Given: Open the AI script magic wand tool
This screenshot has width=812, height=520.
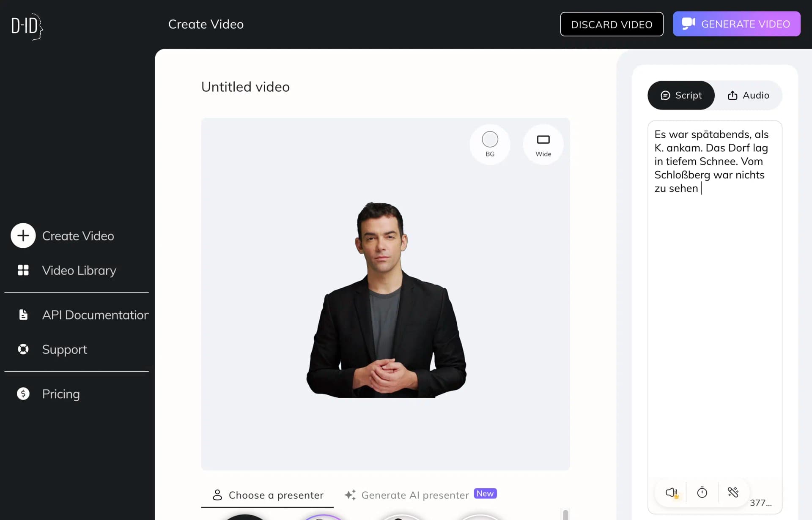Looking at the screenshot, I should click(x=733, y=492).
